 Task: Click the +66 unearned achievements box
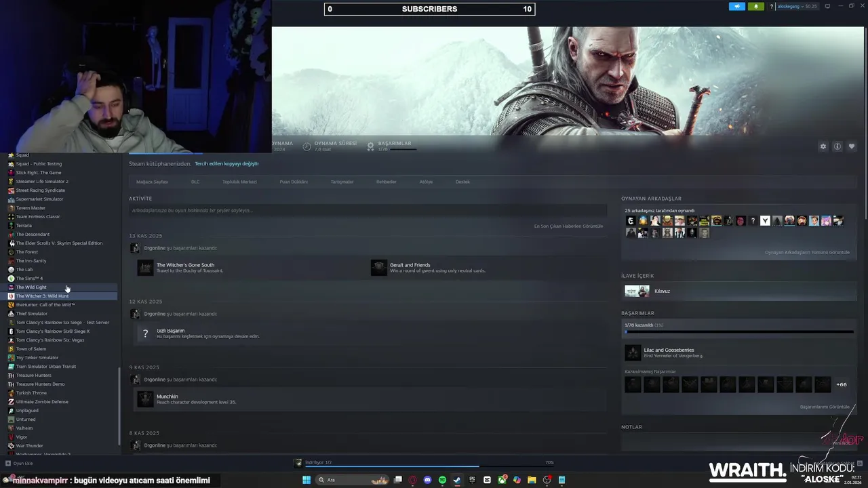coord(842,384)
